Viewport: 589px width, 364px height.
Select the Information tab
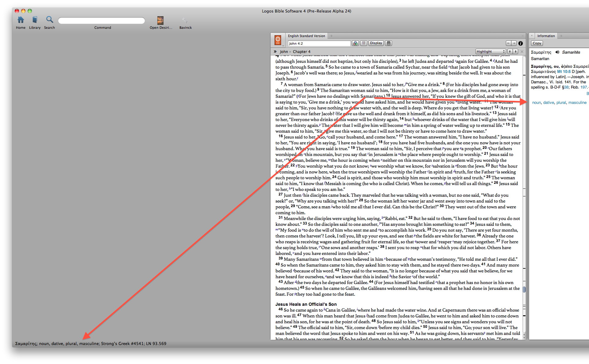pyautogui.click(x=546, y=36)
